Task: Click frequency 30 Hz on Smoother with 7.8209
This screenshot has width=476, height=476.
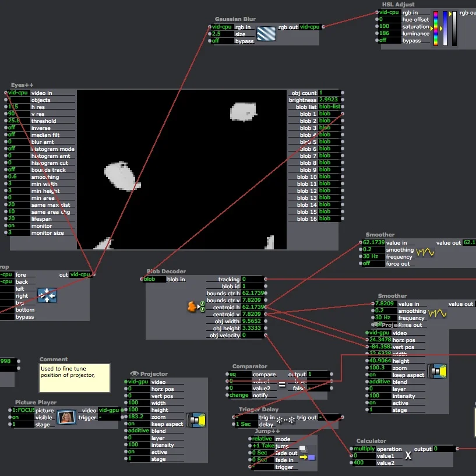Action: coord(386,318)
